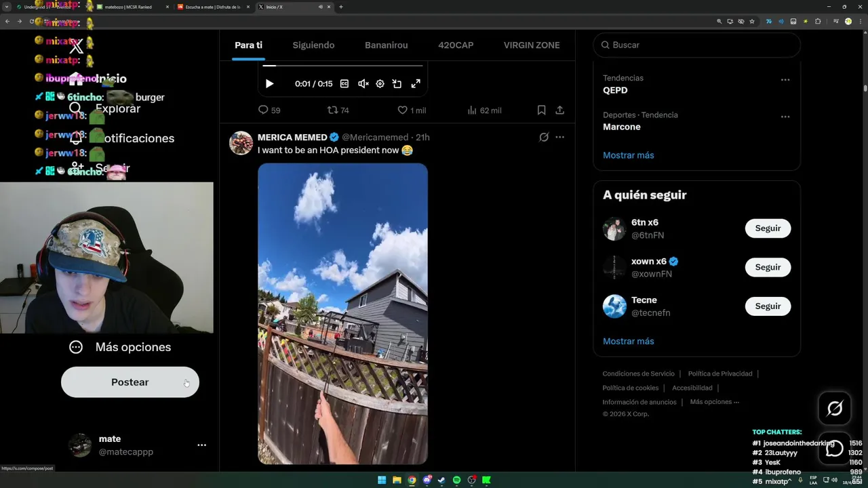Viewport: 868px width, 488px height.
Task: Open the three-dot menu on MERICA MEMED post
Action: tap(559, 137)
